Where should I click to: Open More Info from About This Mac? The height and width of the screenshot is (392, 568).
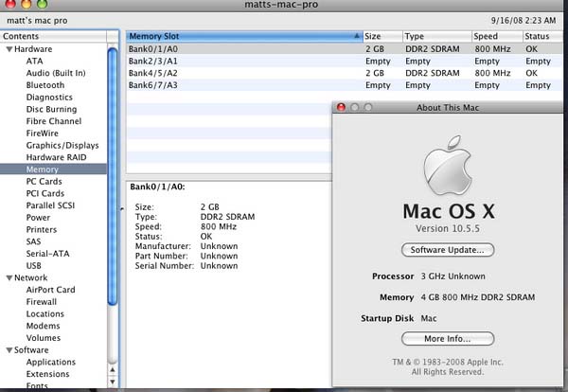[x=448, y=338]
